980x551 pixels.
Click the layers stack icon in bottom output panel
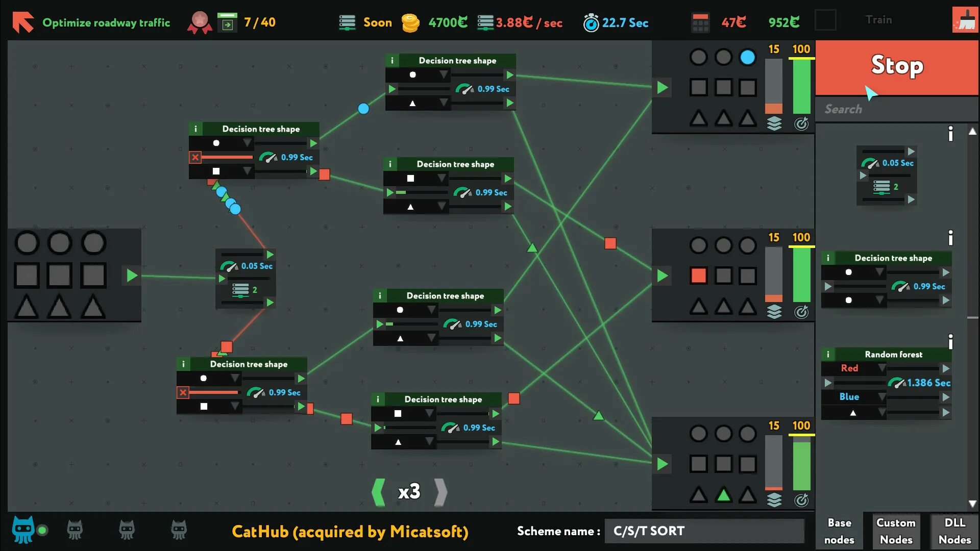774,500
